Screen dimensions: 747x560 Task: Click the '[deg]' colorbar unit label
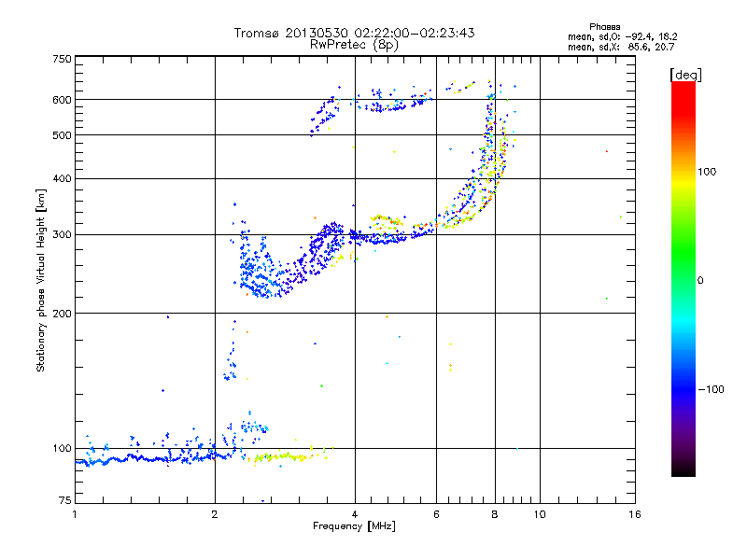685,75
